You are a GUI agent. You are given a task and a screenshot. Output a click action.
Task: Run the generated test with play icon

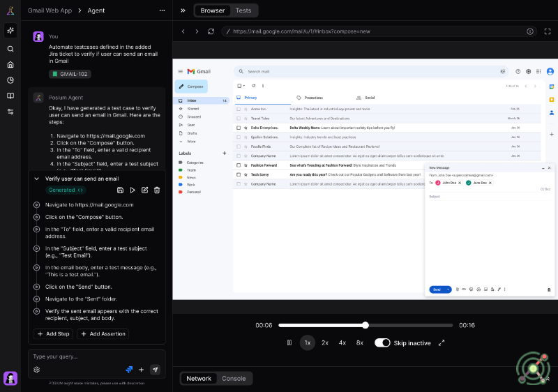pyautogui.click(x=133, y=190)
